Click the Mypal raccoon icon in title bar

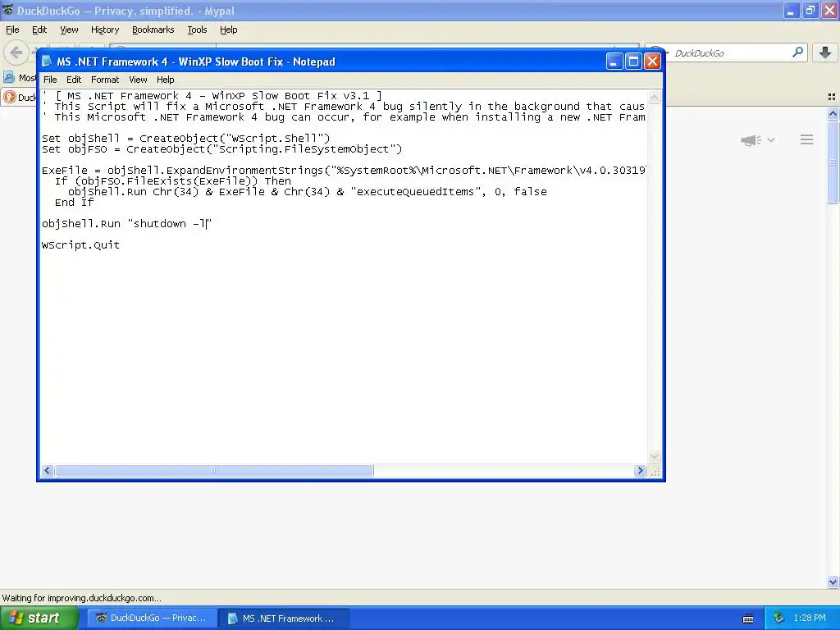[x=7, y=10]
